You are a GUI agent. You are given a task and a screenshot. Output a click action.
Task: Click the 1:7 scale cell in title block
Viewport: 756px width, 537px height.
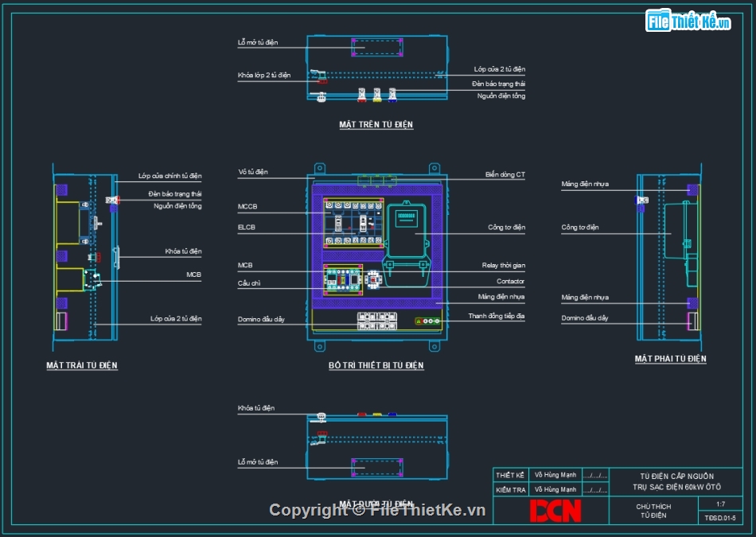point(720,504)
